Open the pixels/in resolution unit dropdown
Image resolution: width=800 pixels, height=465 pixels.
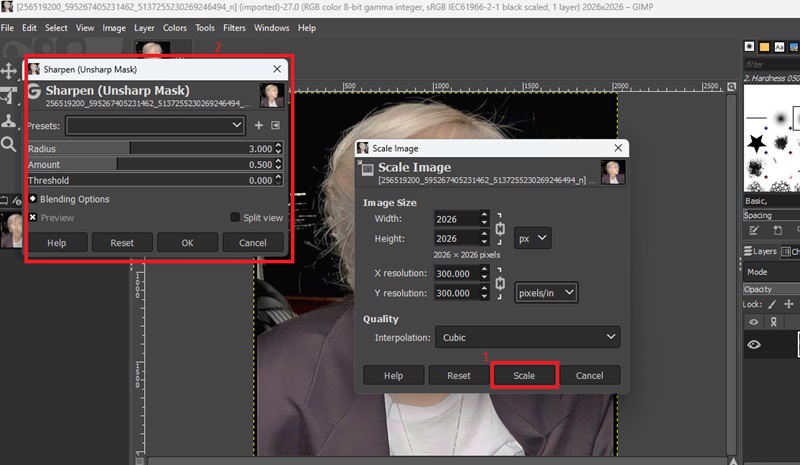[x=546, y=293]
